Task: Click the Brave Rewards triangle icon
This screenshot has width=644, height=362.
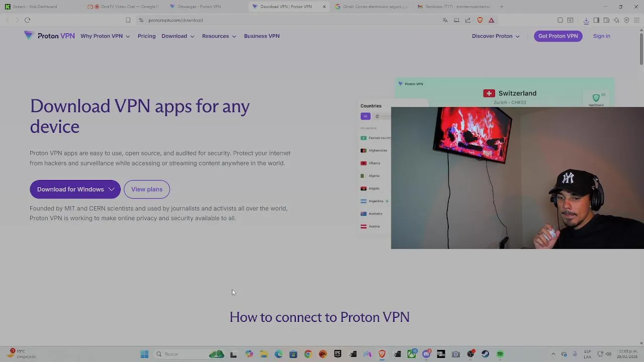Action: [491, 20]
